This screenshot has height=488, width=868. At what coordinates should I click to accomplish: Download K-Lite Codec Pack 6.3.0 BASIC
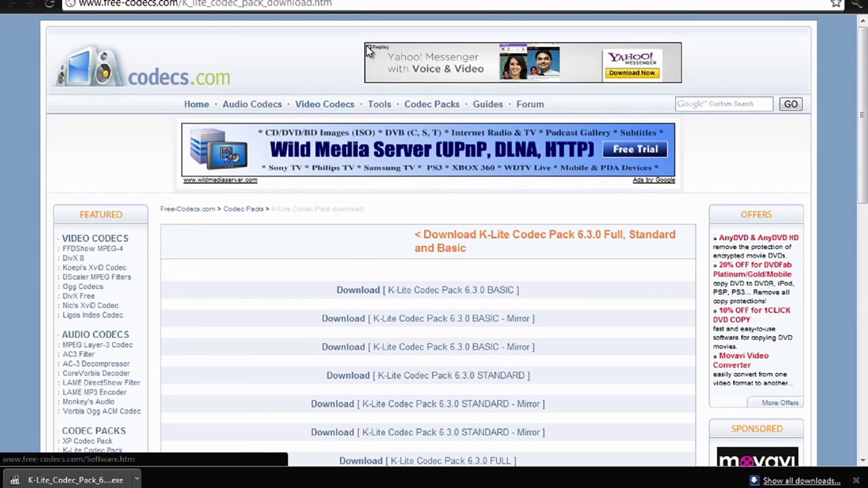428,290
